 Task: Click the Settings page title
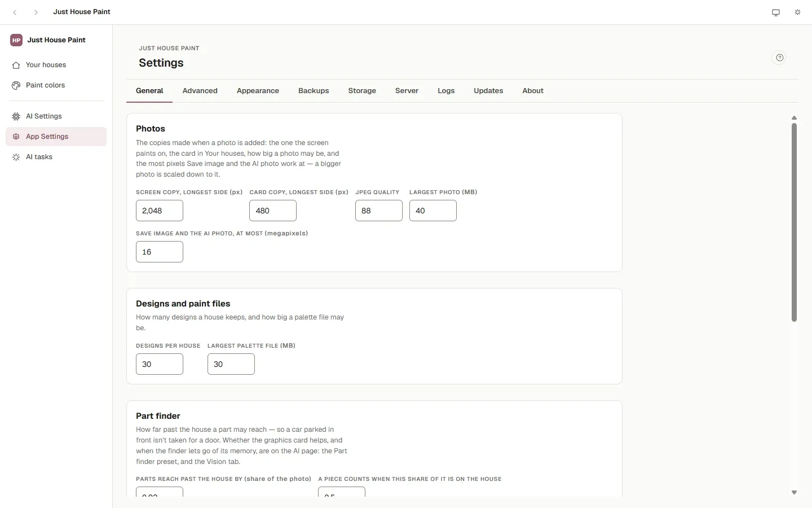(x=161, y=63)
